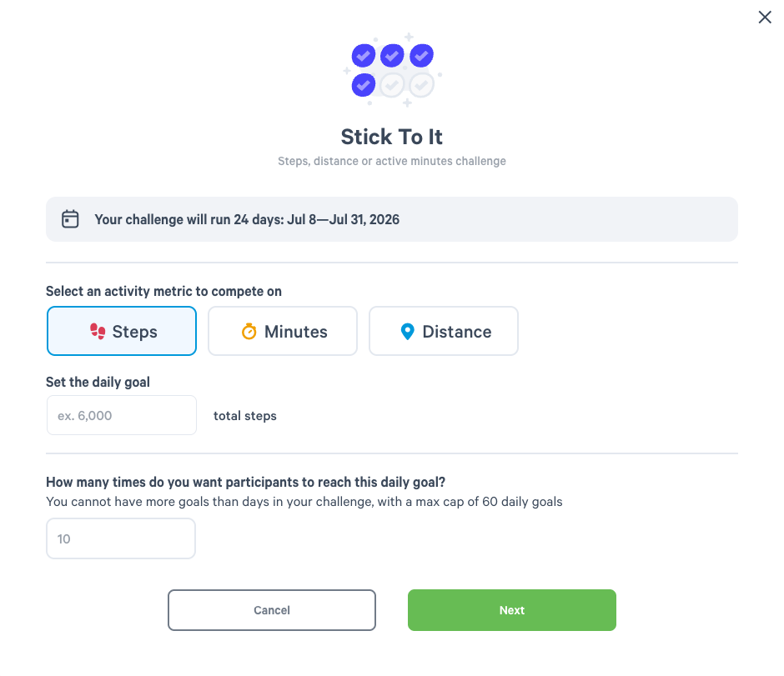Click the bottom-middle empty checkmark circle
The width and height of the screenshot is (784, 676).
pyautogui.click(x=392, y=85)
